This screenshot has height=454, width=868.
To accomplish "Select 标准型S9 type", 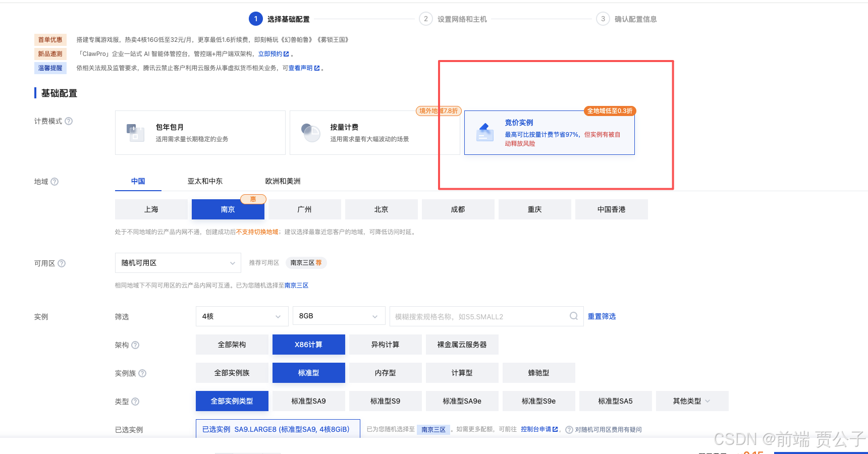I will click(x=386, y=401).
